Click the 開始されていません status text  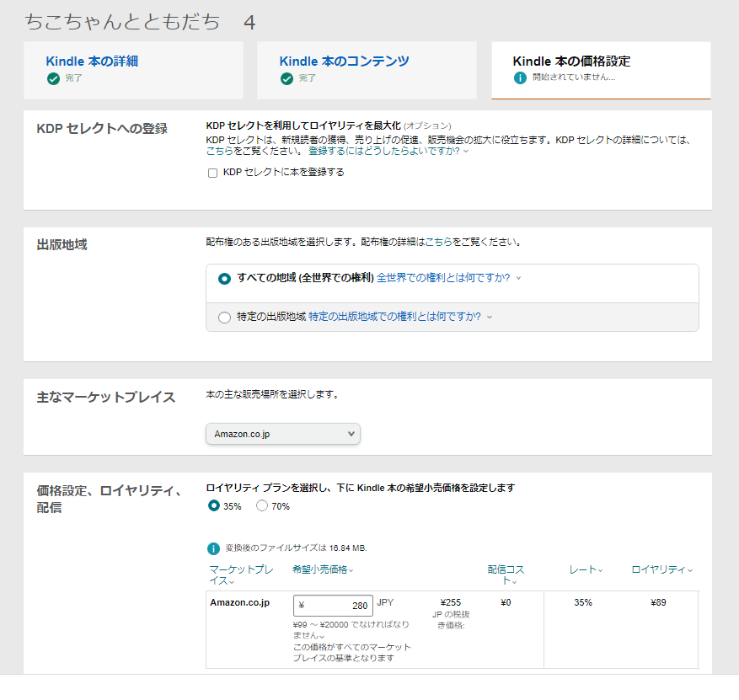click(574, 77)
